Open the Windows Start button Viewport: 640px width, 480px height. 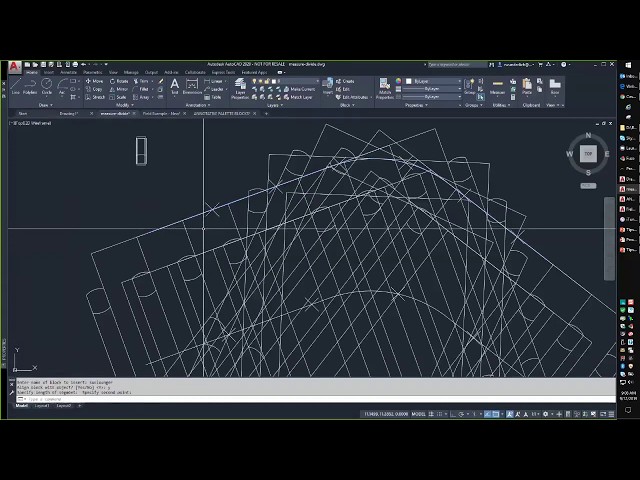click(x=628, y=65)
